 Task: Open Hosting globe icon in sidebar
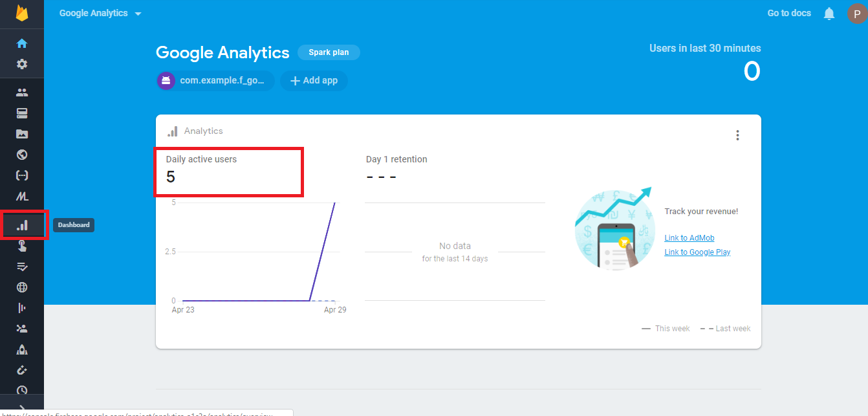pyautogui.click(x=22, y=155)
